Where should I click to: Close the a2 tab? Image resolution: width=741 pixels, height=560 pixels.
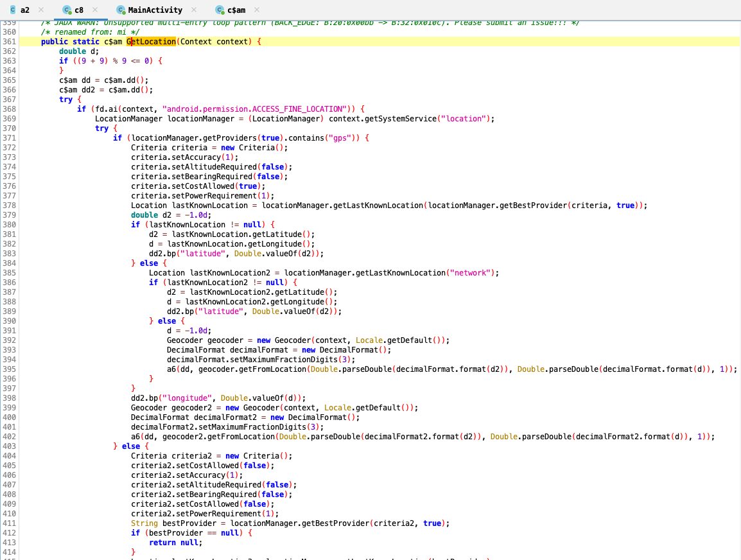click(x=41, y=10)
